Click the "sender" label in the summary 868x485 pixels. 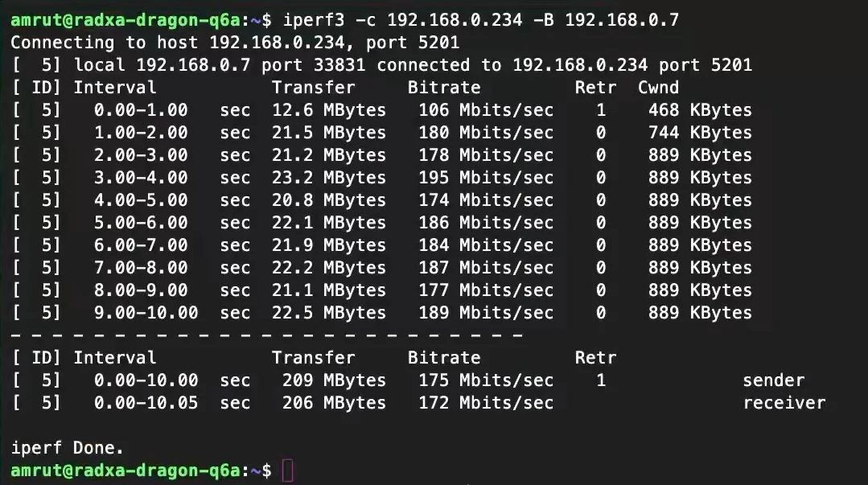pos(773,380)
